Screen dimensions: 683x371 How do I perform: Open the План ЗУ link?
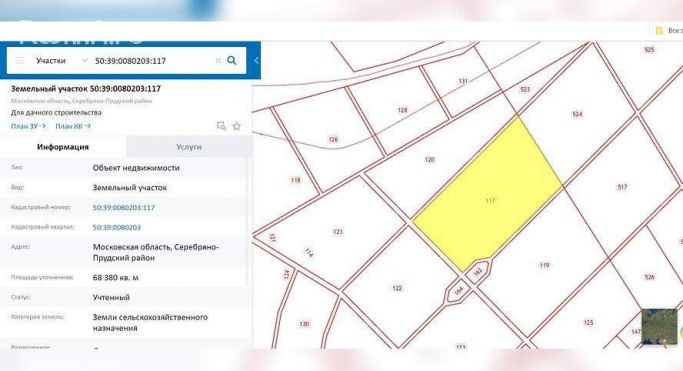click(28, 126)
